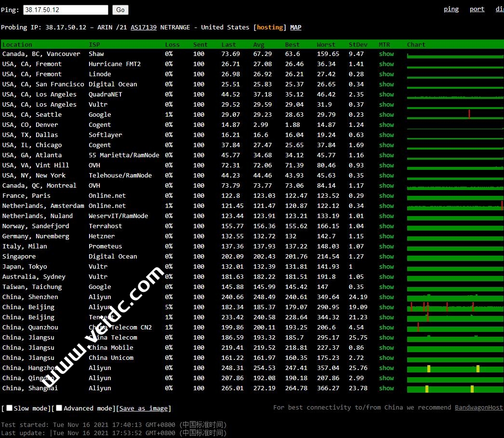The height and width of the screenshot is (438, 504).
Task: Click the Seattle Google latency chart
Action: [454, 115]
